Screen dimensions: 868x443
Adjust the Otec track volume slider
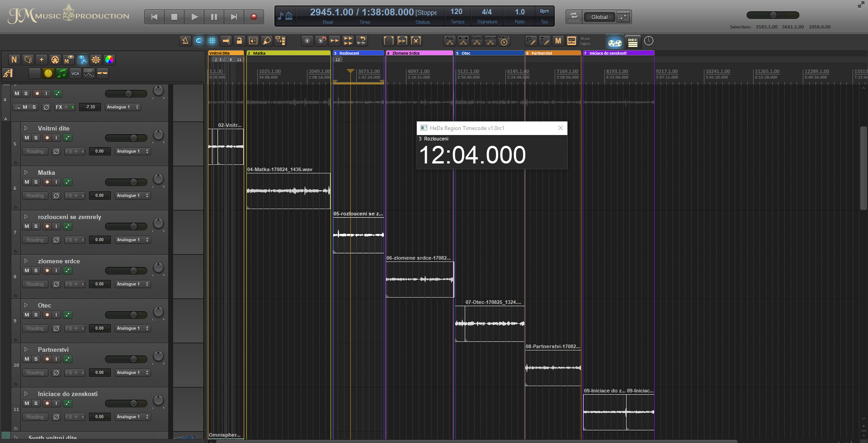coord(126,315)
